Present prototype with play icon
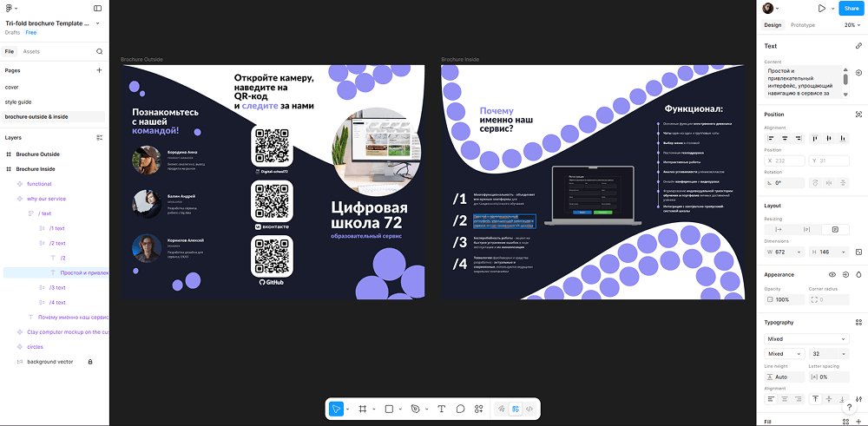 (x=822, y=9)
